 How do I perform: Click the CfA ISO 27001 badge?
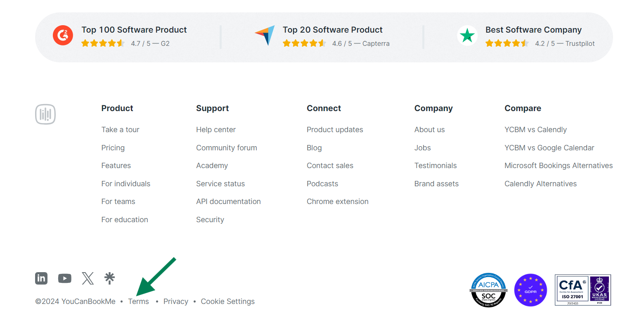(x=583, y=290)
